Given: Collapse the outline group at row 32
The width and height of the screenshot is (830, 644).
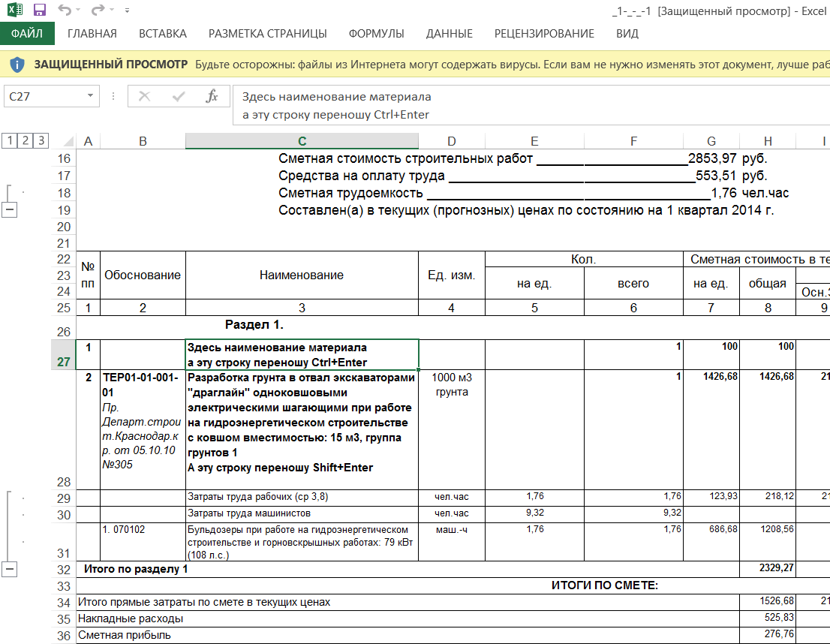Looking at the screenshot, I should [10, 569].
